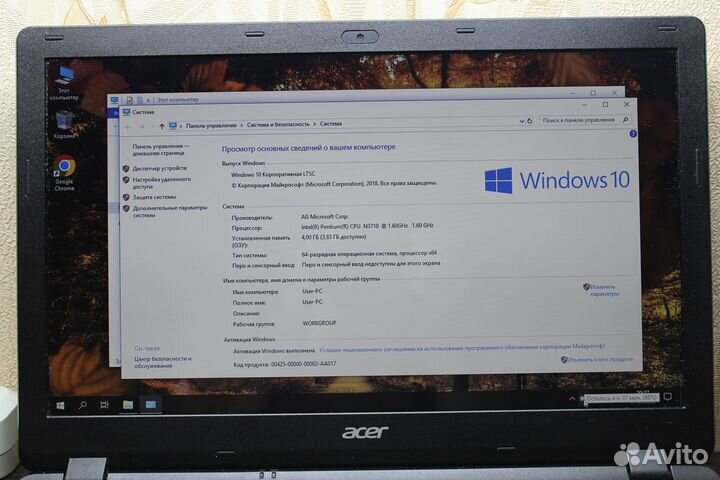Click the search magnifier in the control panel
This screenshot has height=480, width=720.
tap(625, 119)
